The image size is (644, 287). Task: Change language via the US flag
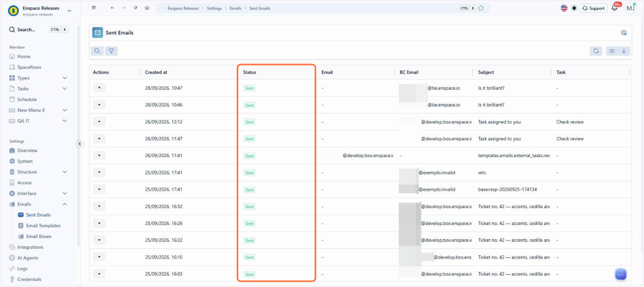pos(564,8)
